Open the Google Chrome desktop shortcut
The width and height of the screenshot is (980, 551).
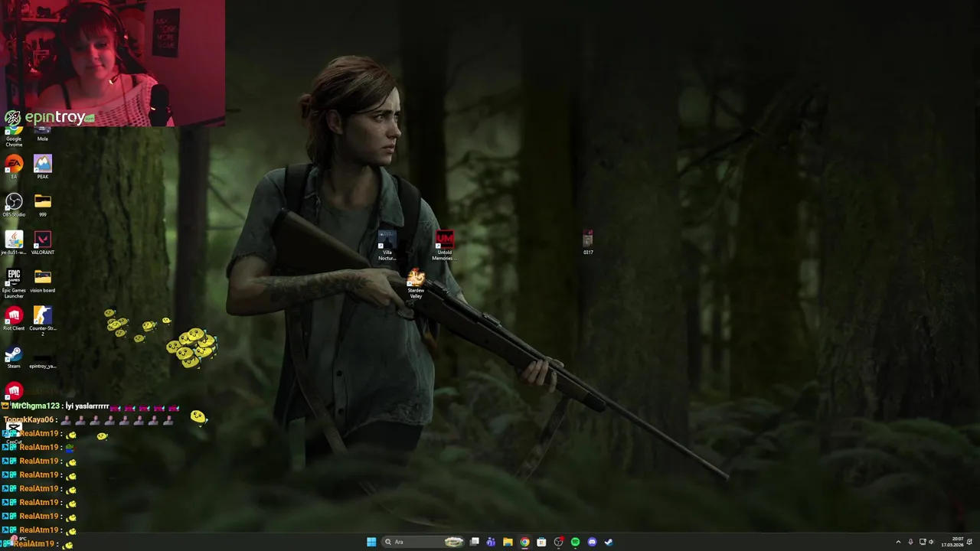(x=14, y=136)
